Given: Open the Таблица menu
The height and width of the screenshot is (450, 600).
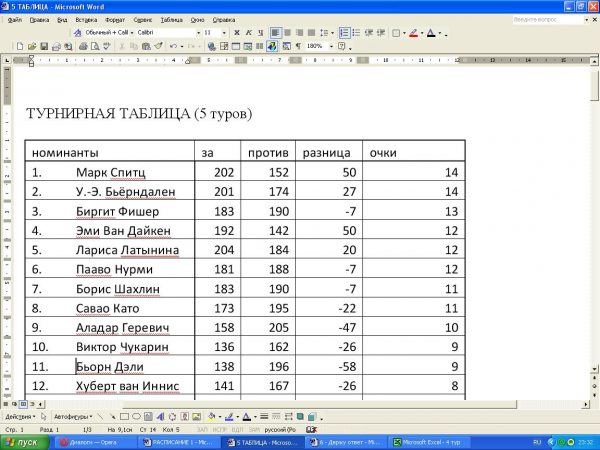Looking at the screenshot, I should (x=169, y=19).
